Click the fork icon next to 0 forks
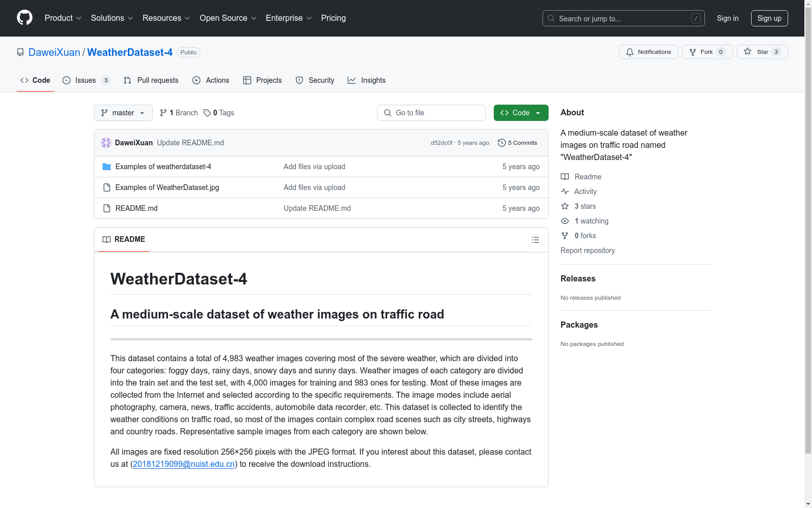This screenshot has height=508, width=812. coord(565,236)
